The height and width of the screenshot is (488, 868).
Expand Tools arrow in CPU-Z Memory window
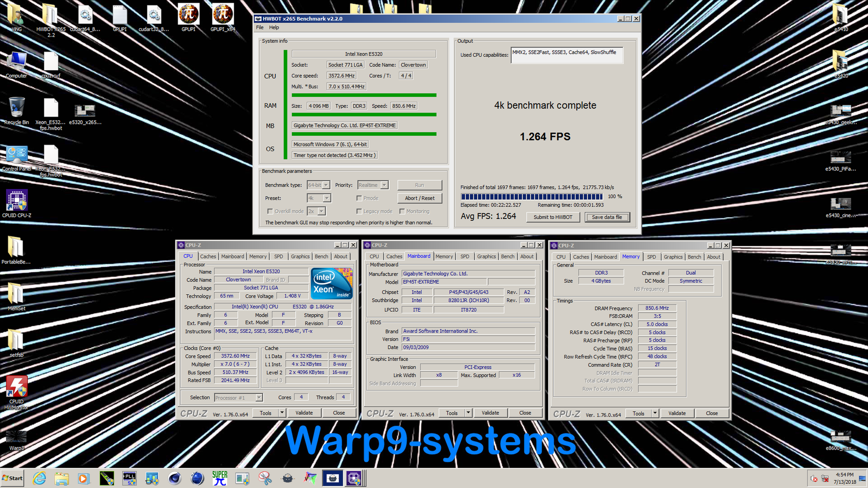pyautogui.click(x=655, y=413)
